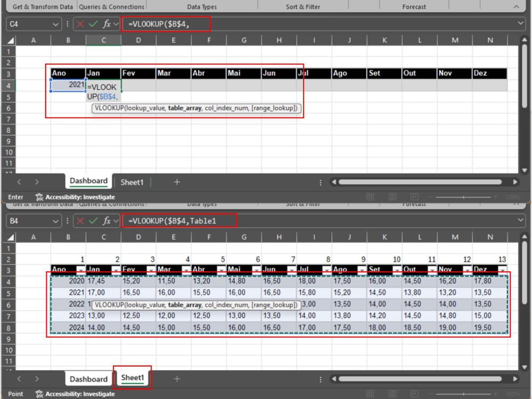
Task: Open Insert Function (fx) in bottom window
Action: pos(106,221)
